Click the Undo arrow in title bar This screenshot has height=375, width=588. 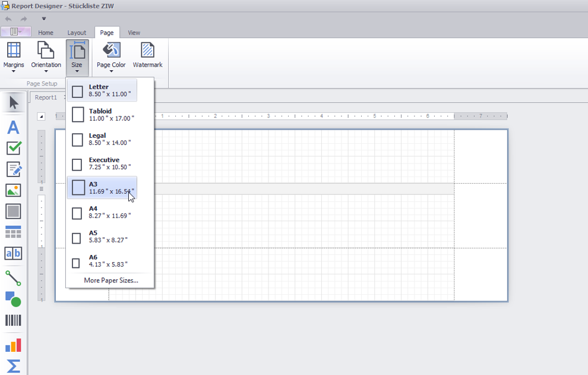8,19
